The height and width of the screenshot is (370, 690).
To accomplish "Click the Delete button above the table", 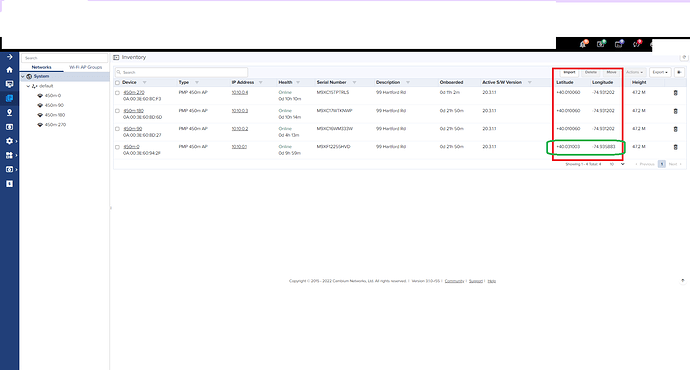I will tap(591, 72).
